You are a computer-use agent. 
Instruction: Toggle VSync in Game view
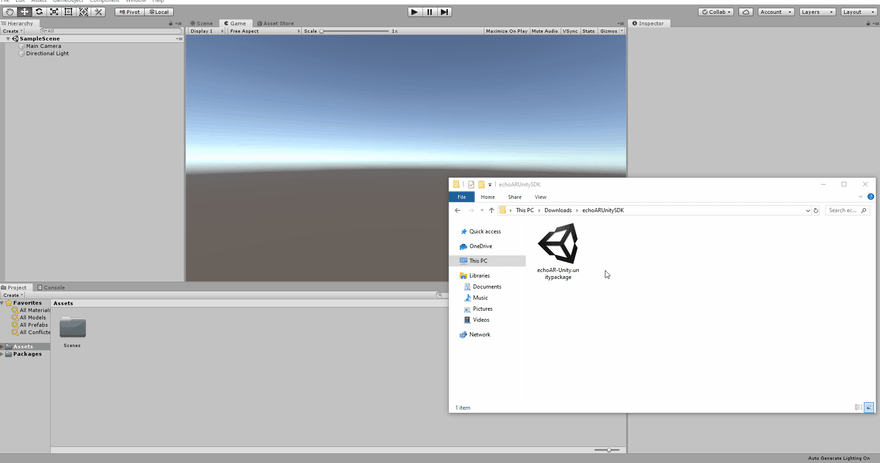point(570,31)
